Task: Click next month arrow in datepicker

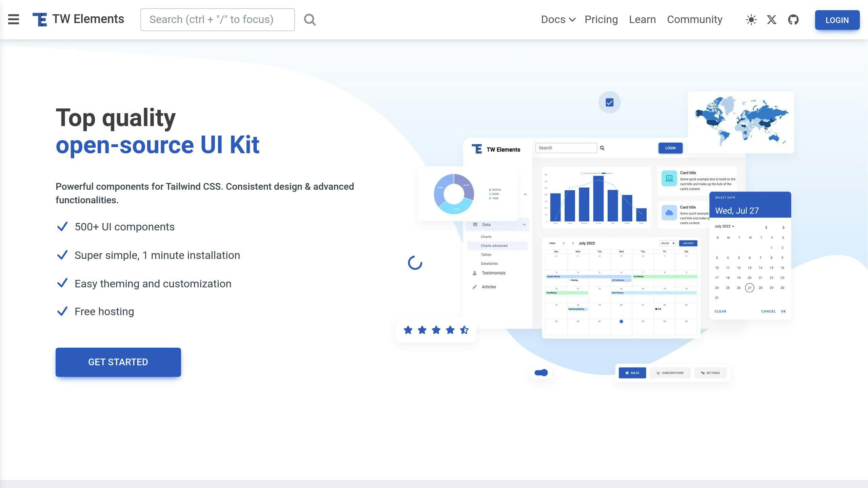Action: pos(783,227)
